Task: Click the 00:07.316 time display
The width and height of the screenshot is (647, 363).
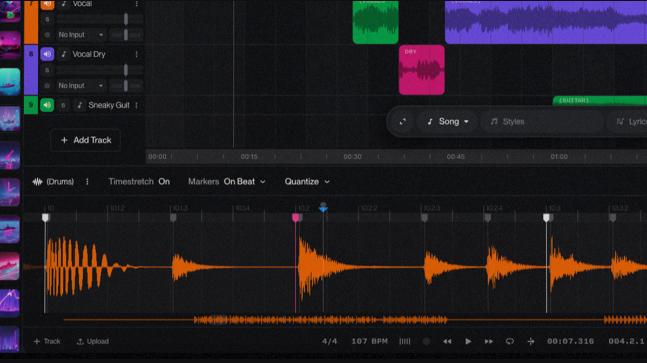Action: tap(570, 342)
